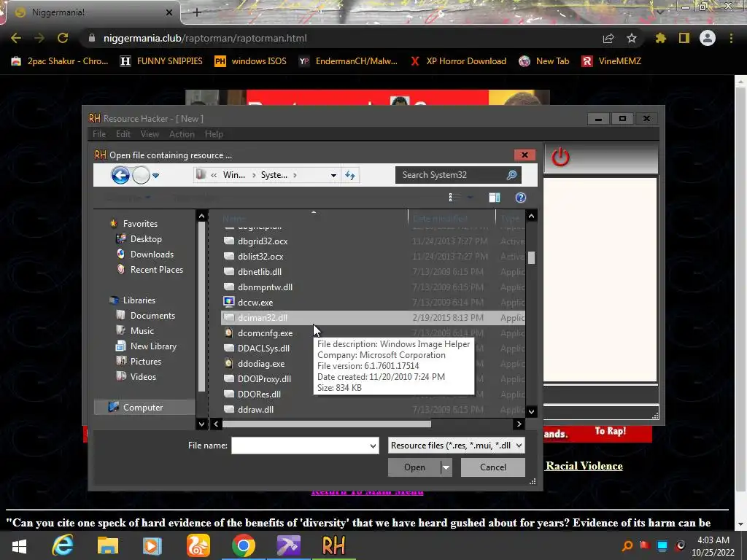Open Recent Places in navigation pane
Viewport: 747px width, 560px height.
[x=157, y=270]
